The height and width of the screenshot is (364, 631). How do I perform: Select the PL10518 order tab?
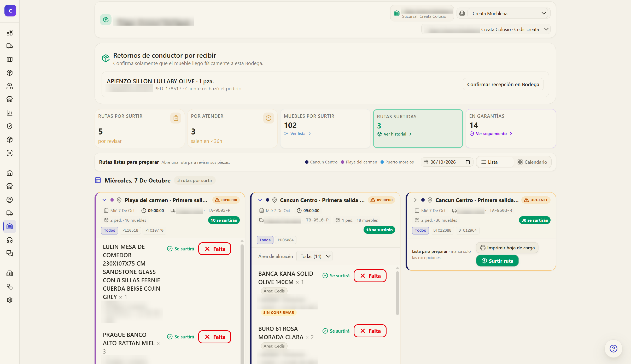pyautogui.click(x=130, y=230)
